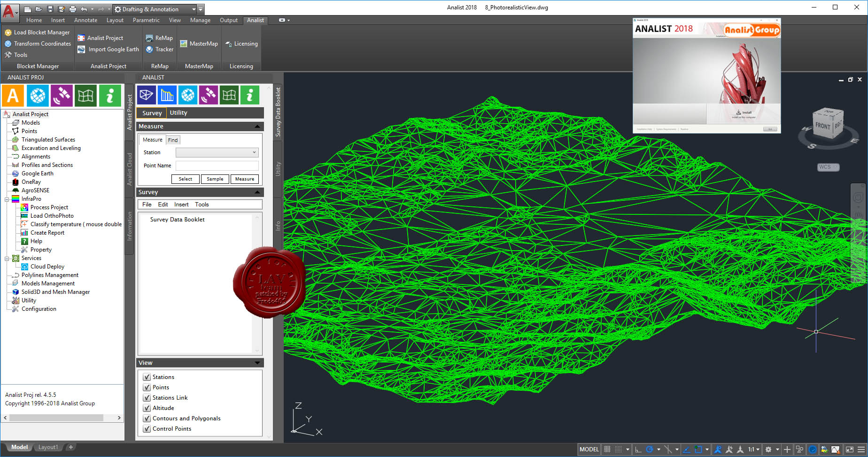
Task: Click purple satellite icon in Analist Proj panel
Action: (x=62, y=96)
